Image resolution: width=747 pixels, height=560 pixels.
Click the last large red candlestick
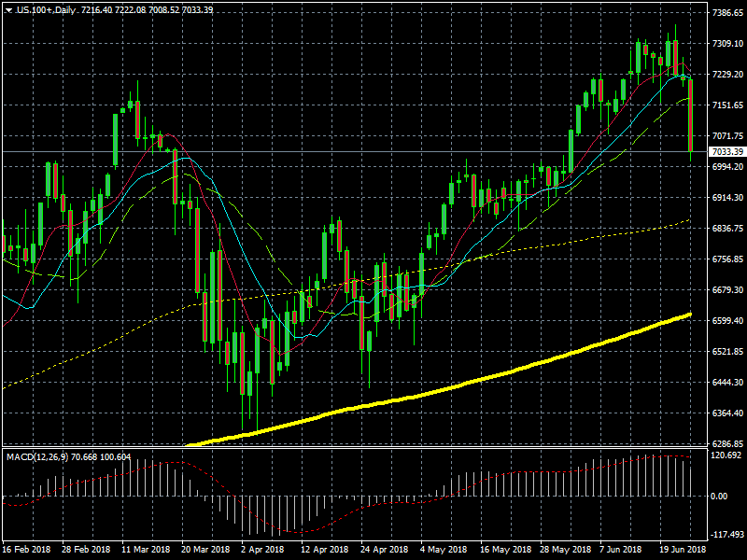(690, 115)
